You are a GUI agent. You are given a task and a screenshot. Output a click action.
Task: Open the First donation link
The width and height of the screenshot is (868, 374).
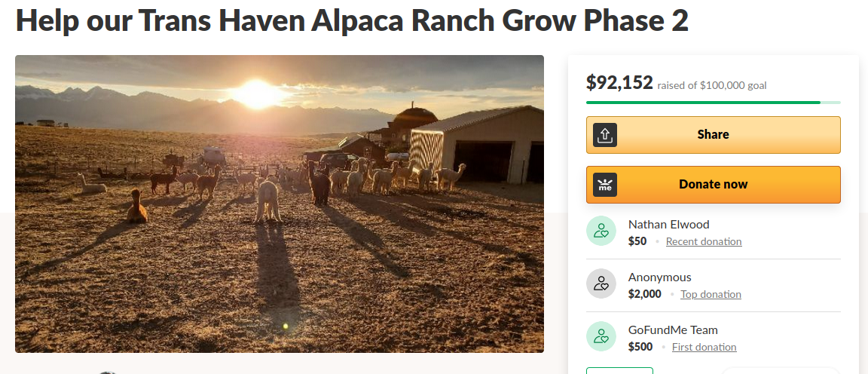click(x=704, y=347)
